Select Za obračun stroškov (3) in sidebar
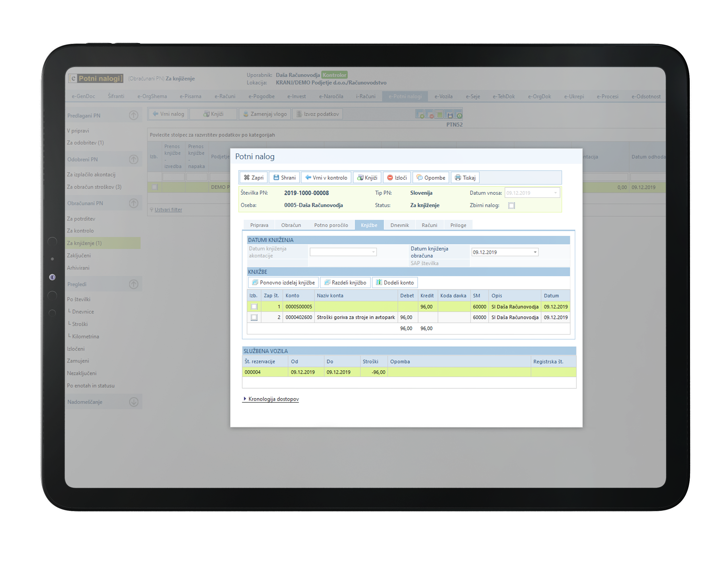The height and width of the screenshot is (566, 728). pos(94,187)
